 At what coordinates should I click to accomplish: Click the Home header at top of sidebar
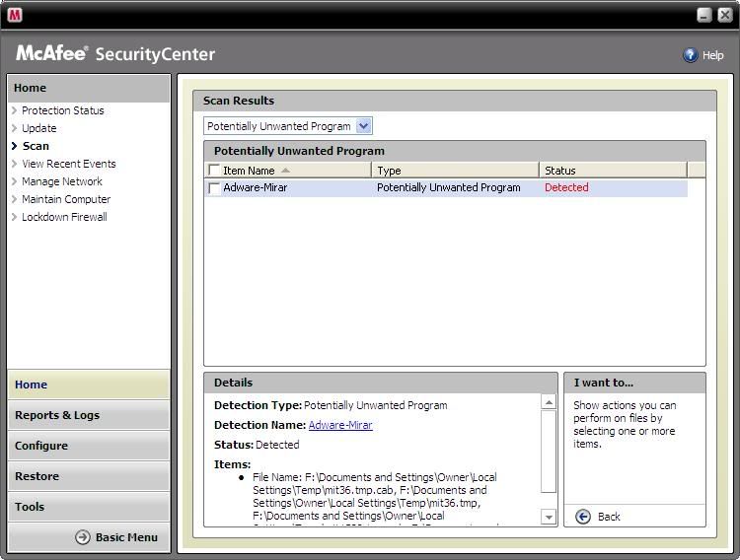(88, 88)
